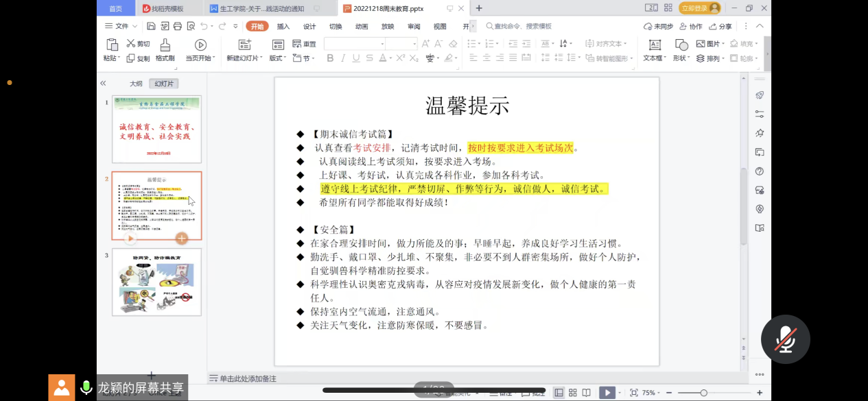Click the Reset (重置) slide icon

click(x=304, y=44)
